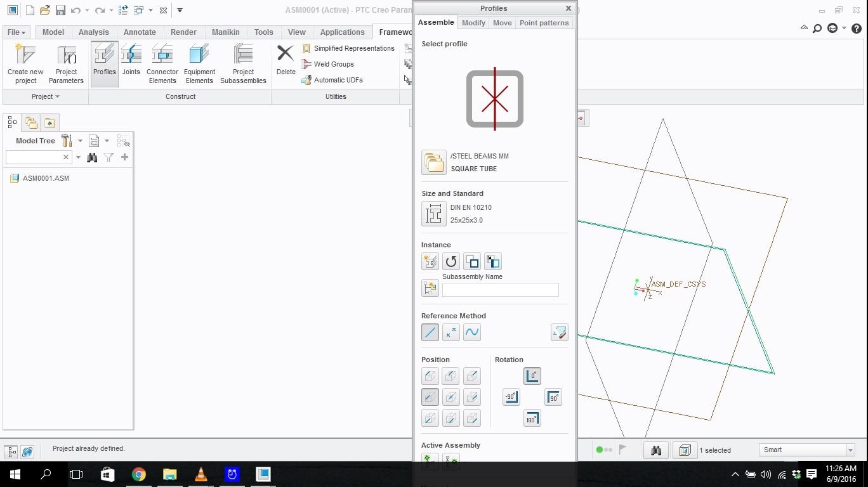Click the binoculars find icon in Model Tree
The height and width of the screenshot is (487, 868).
[x=92, y=157]
